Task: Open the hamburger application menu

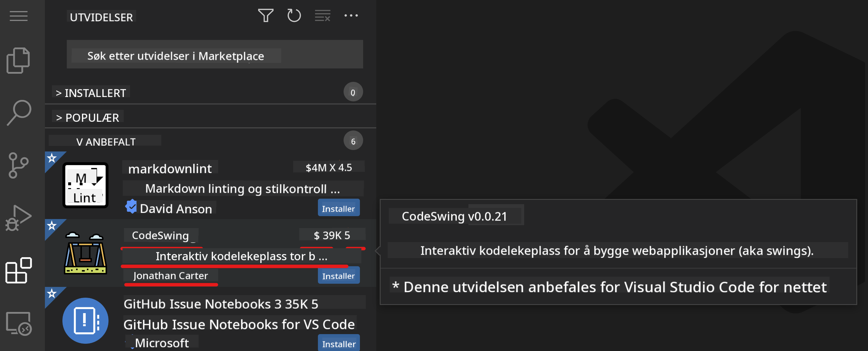Action: click(x=19, y=16)
